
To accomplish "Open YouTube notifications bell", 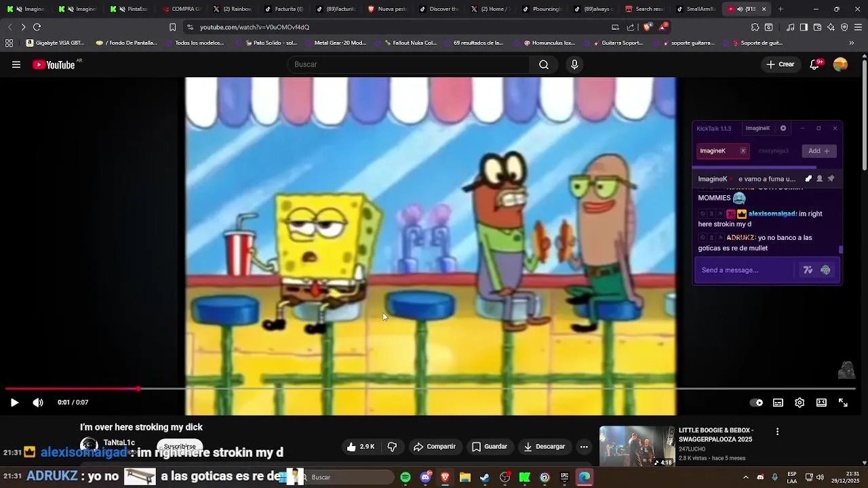I will (x=815, y=64).
